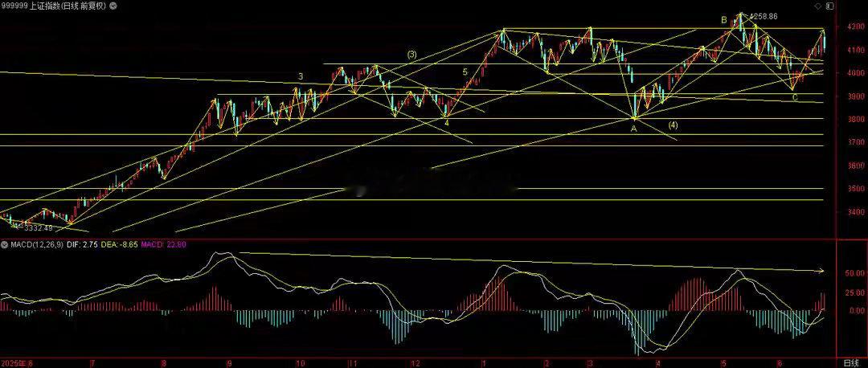The image size is (868, 368).
Task: Click the wave label B near the peak
Action: tap(723, 20)
